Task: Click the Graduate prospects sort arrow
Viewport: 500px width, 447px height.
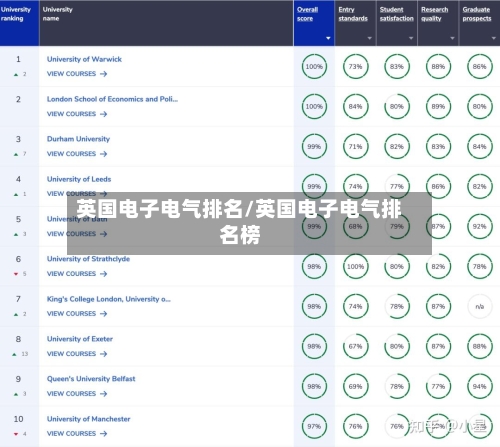Action: pyautogui.click(x=494, y=38)
